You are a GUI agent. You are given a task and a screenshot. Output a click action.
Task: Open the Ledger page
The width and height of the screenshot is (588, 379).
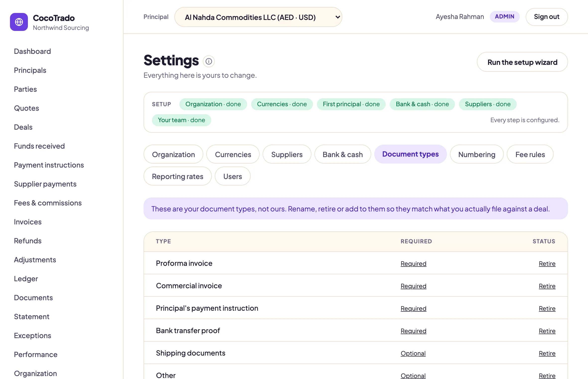26,279
